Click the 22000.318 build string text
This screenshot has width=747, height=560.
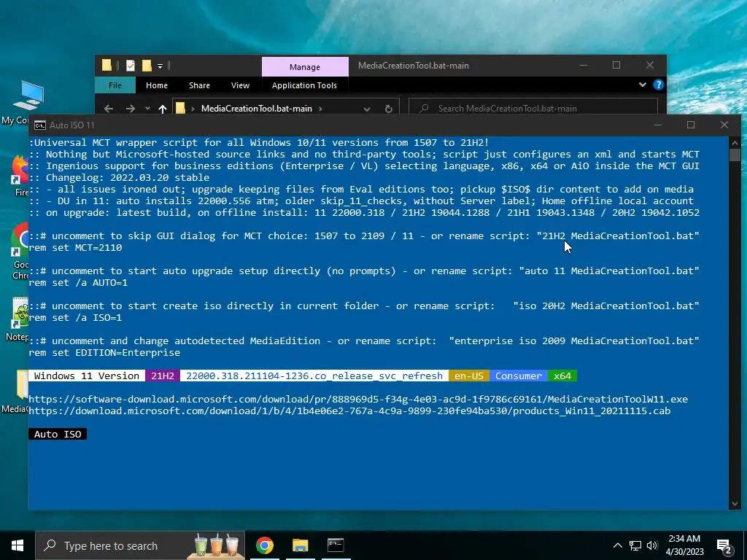[314, 376]
